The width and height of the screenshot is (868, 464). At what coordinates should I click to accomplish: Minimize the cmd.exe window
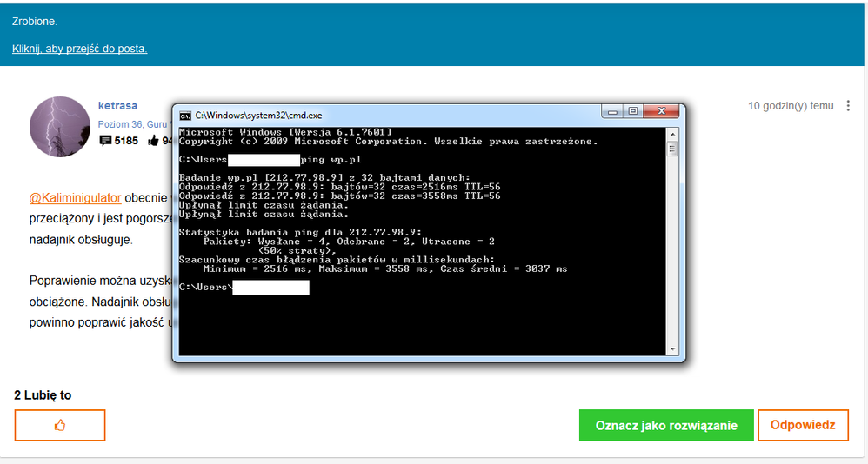point(612,112)
